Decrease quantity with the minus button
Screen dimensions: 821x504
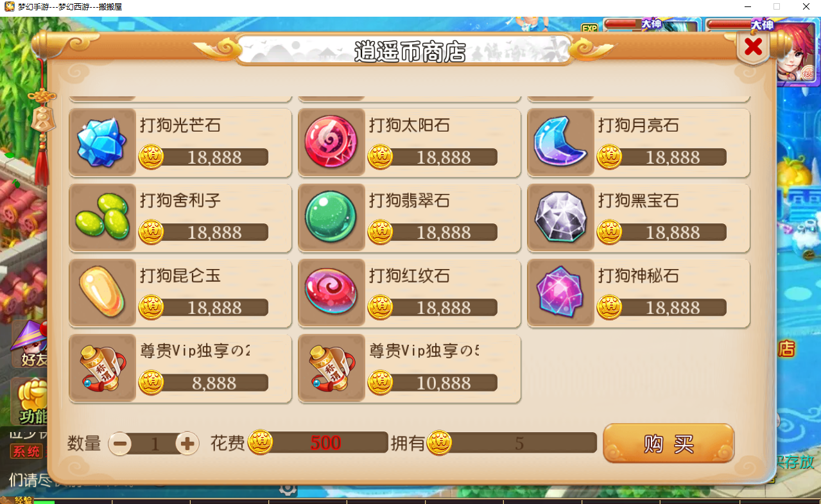[120, 443]
